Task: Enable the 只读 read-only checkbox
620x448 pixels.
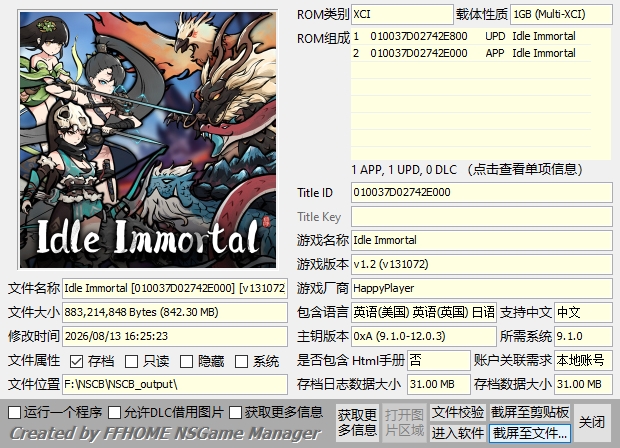Action: point(131,361)
